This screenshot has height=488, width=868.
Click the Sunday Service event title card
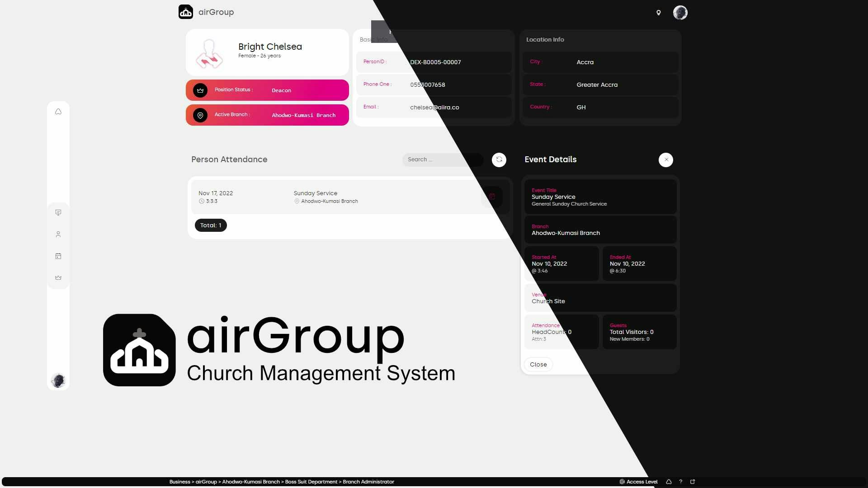click(x=600, y=197)
